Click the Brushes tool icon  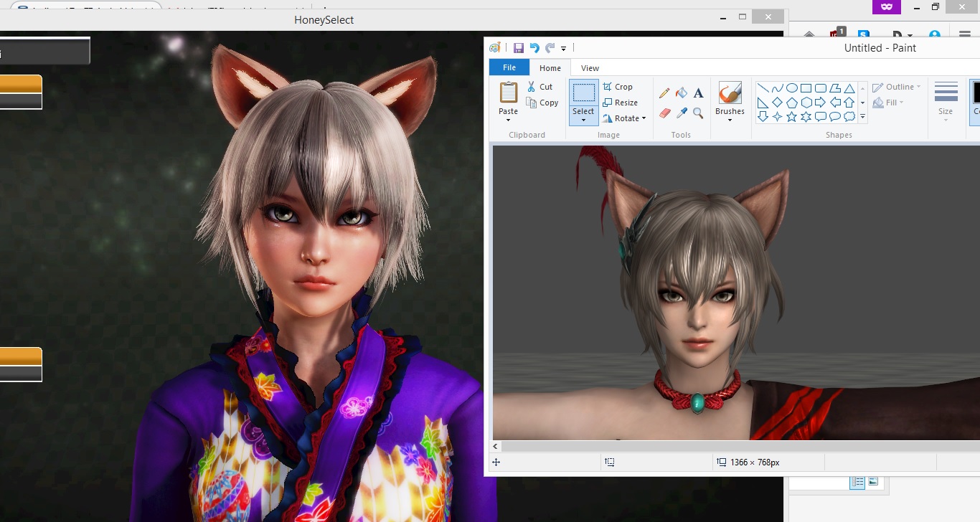730,92
